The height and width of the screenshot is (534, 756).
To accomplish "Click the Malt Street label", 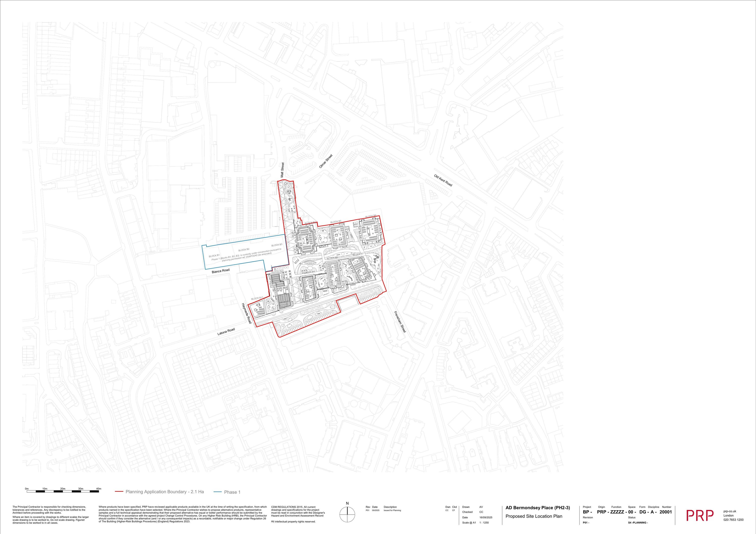I will (282, 170).
